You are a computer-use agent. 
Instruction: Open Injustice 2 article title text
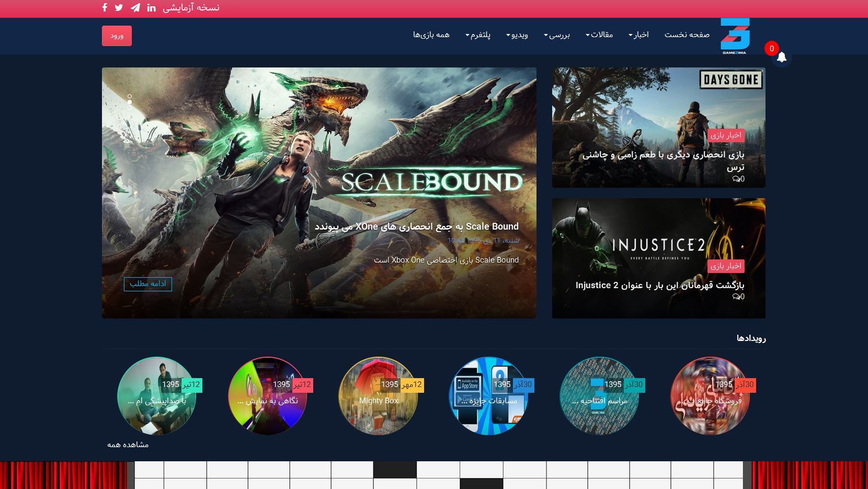click(x=660, y=285)
